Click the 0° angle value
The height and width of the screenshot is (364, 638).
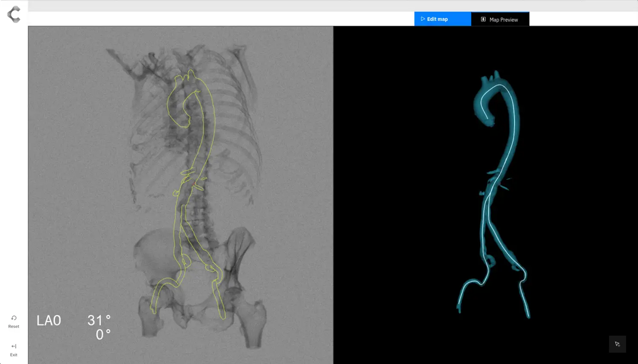[103, 335]
